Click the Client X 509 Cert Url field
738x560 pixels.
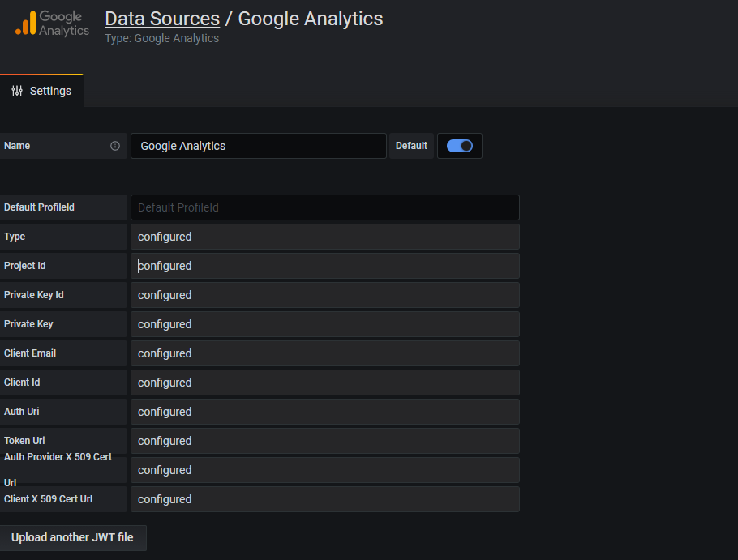(x=324, y=499)
